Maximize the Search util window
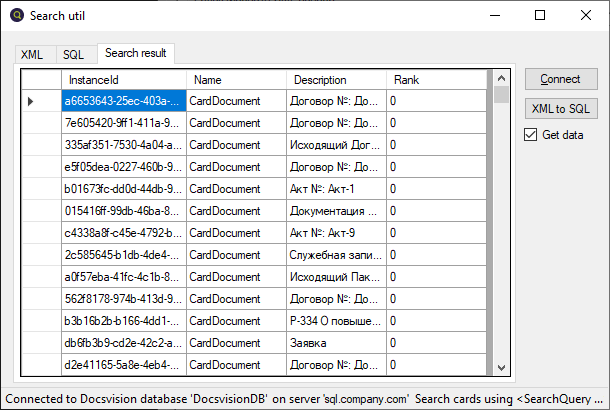Image resolution: width=610 pixels, height=410 pixels. [x=540, y=15]
